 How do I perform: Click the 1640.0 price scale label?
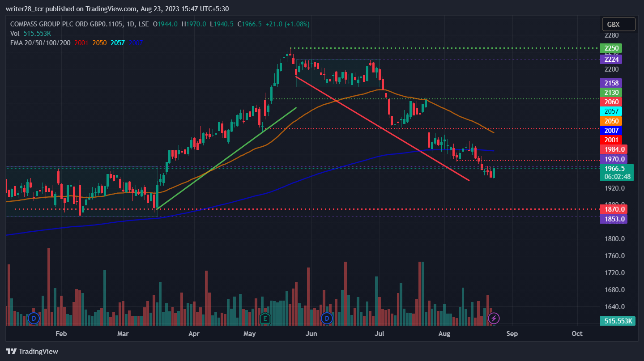614,307
